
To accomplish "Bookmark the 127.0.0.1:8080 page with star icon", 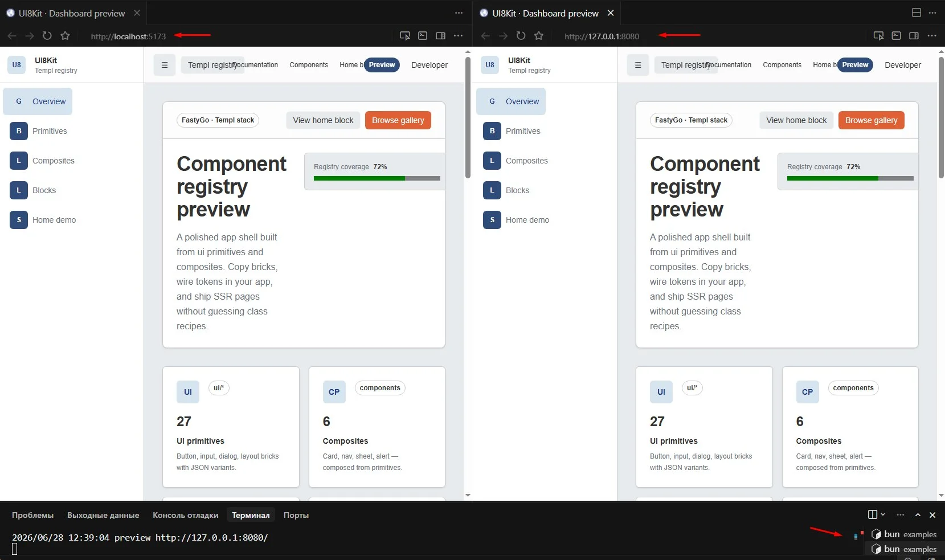I will pos(539,36).
